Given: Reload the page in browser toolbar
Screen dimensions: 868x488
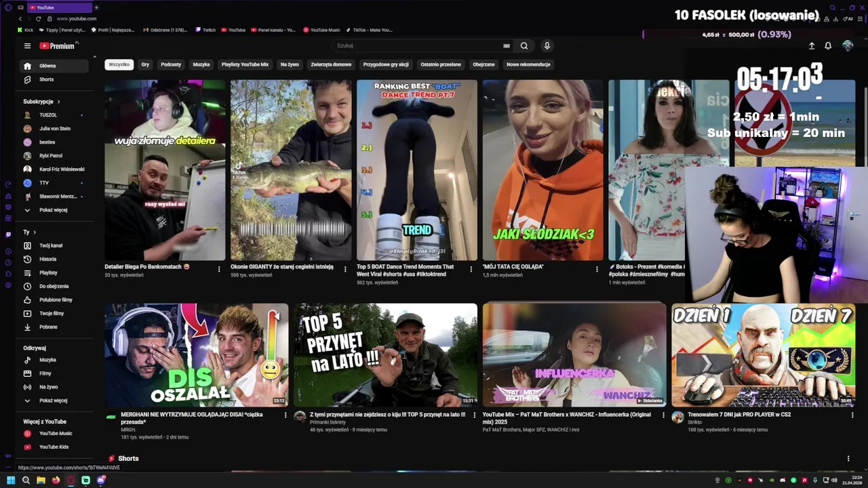Looking at the screenshot, I should click(39, 18).
